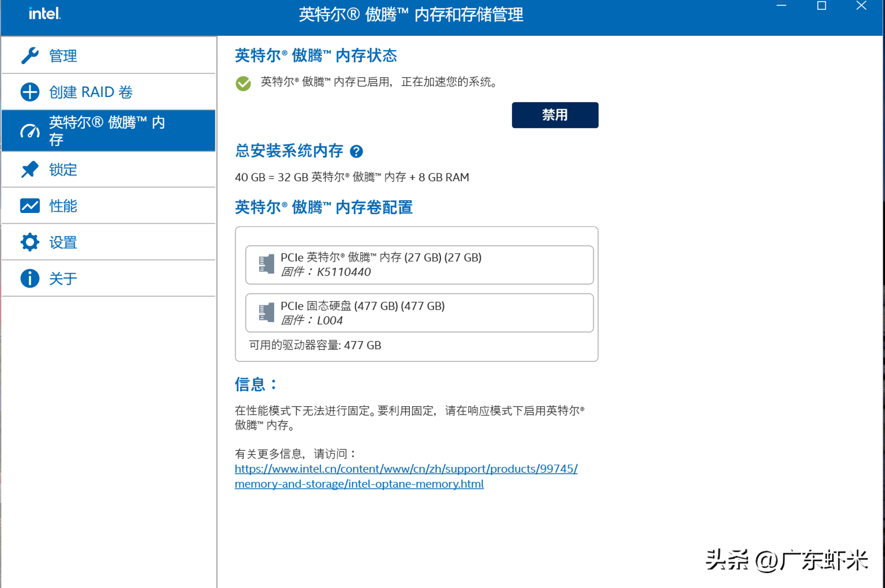Viewport: 885px width, 588px height.
Task: Click the help question mark near 总安装系统内存
Action: click(x=356, y=151)
